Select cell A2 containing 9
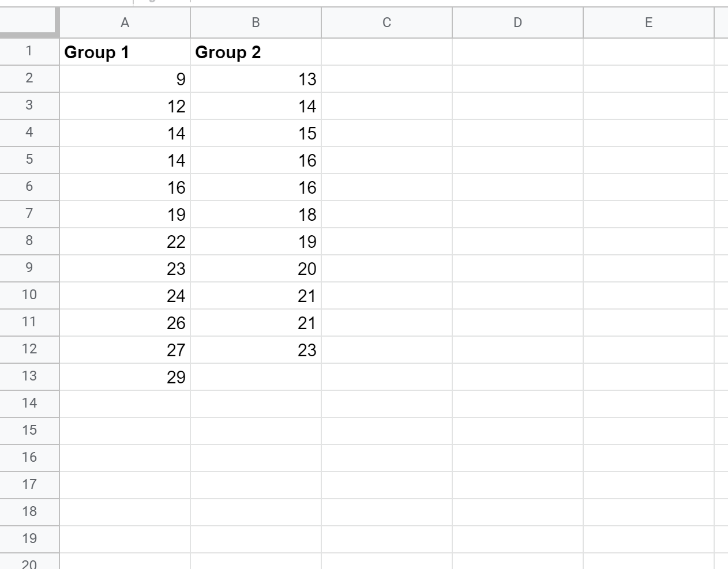 point(125,79)
